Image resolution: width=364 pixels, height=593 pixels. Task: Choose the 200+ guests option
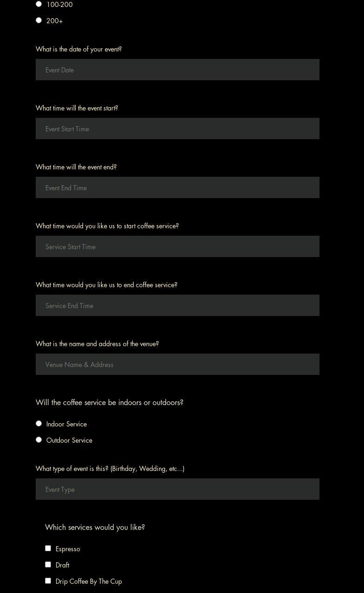point(39,20)
